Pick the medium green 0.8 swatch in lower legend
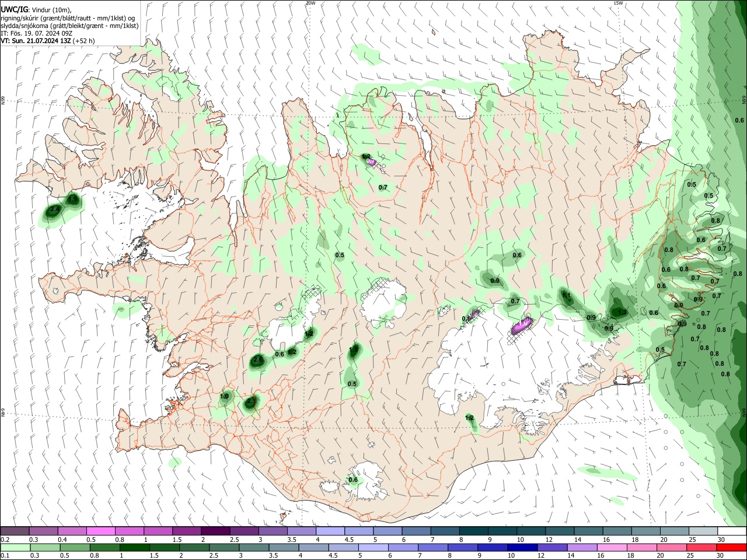This screenshot has height=560, width=747. [104, 548]
